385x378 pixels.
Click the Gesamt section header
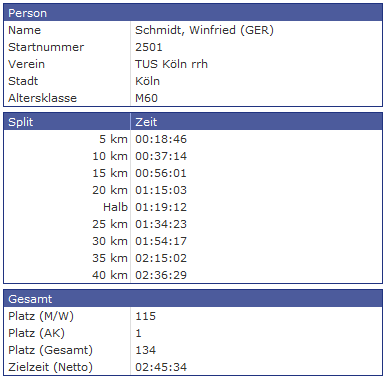(x=193, y=299)
